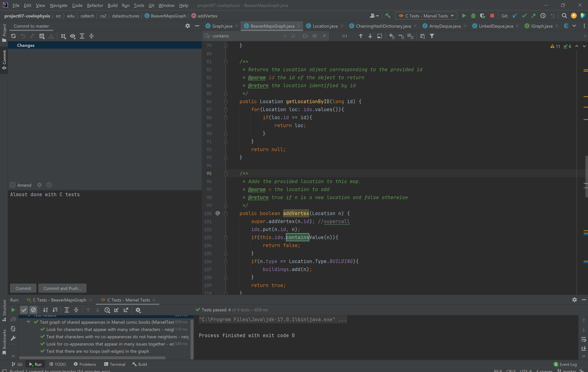The height and width of the screenshot is (372, 588).
Task: Rerun tests with green play icon
Action: click(x=13, y=310)
